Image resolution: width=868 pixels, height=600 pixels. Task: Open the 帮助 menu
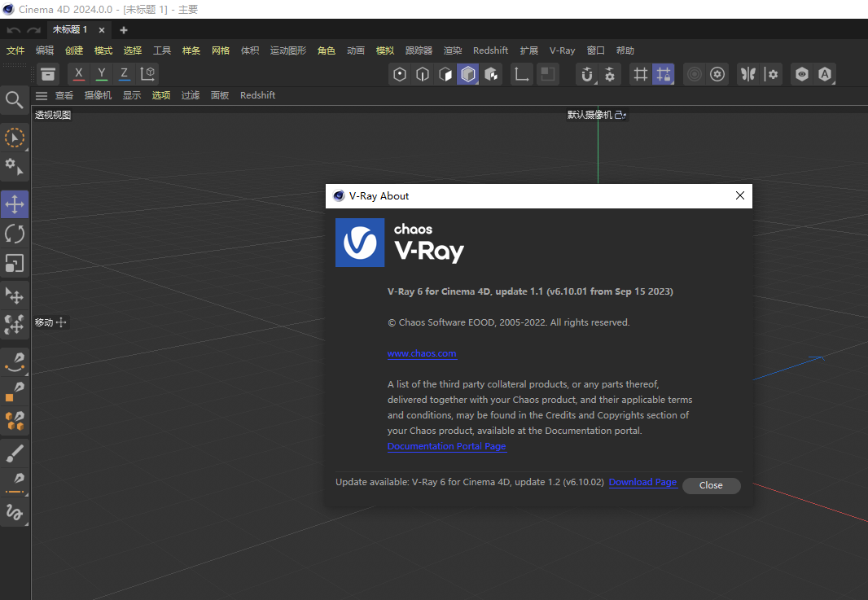pyautogui.click(x=625, y=50)
